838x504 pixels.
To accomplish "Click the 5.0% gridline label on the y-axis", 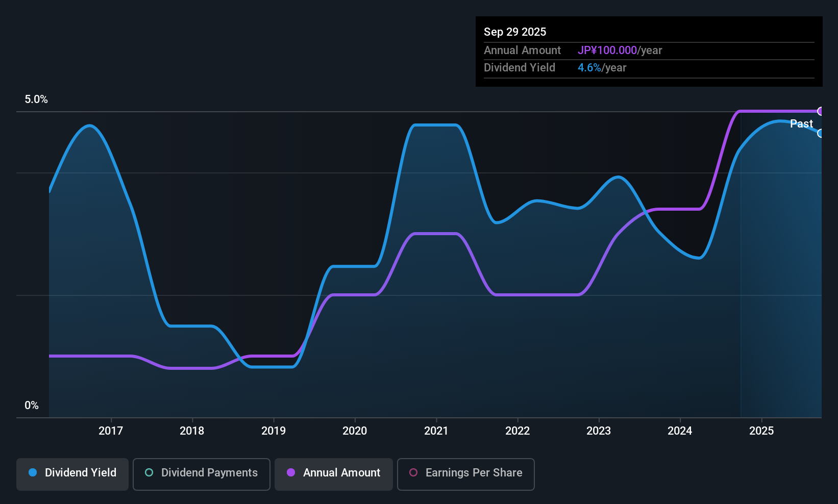I will [x=36, y=99].
